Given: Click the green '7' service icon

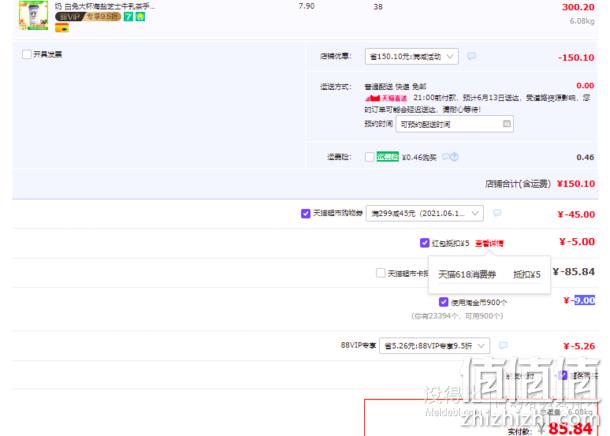Looking at the screenshot, I should 128,17.
